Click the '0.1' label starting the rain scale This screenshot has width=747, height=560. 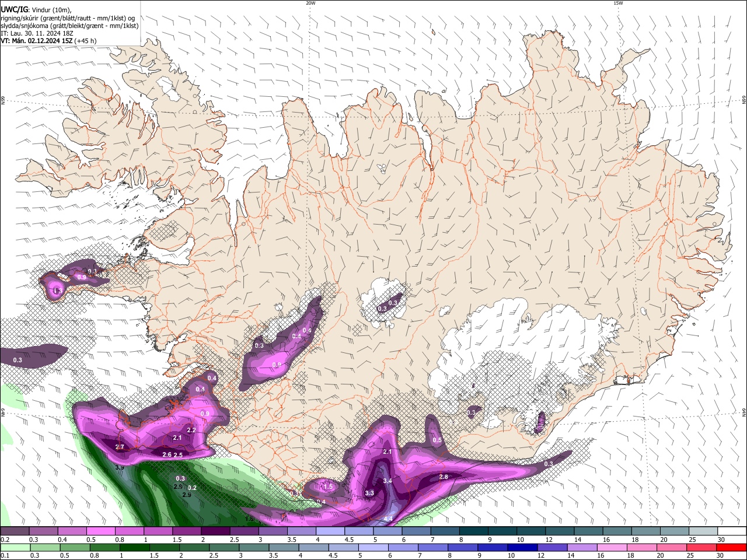[x=5, y=556]
